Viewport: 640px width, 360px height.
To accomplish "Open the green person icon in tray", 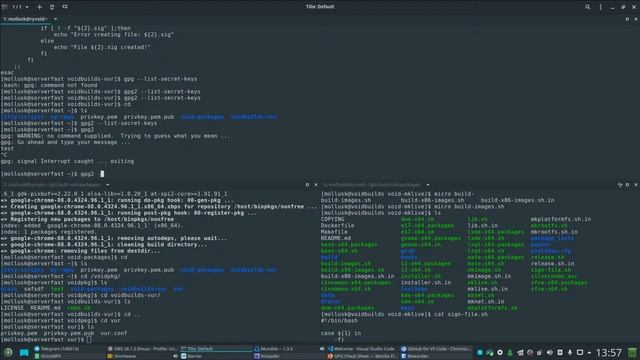I will tap(510, 353).
